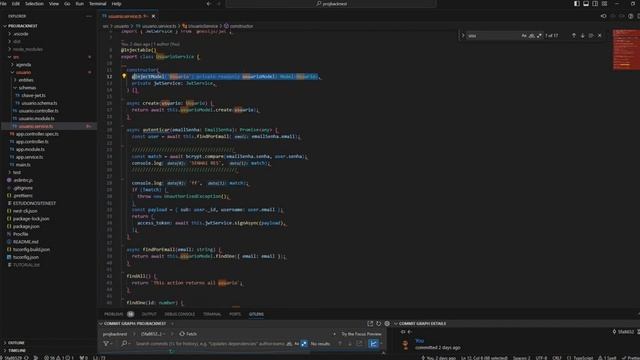Open the Run menu
The width and height of the screenshot is (640, 360).
(80, 4)
